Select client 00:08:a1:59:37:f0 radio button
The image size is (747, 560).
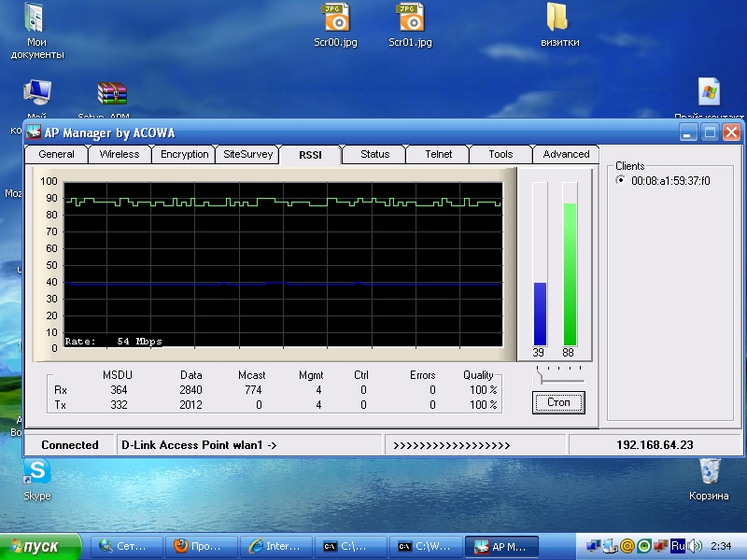621,181
